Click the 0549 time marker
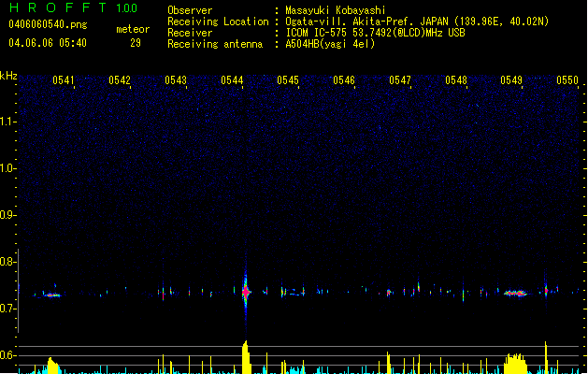 tap(511, 80)
